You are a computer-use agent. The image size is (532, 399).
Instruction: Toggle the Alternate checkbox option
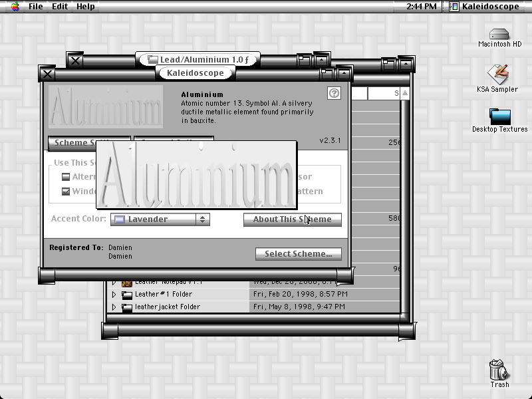tap(66, 177)
